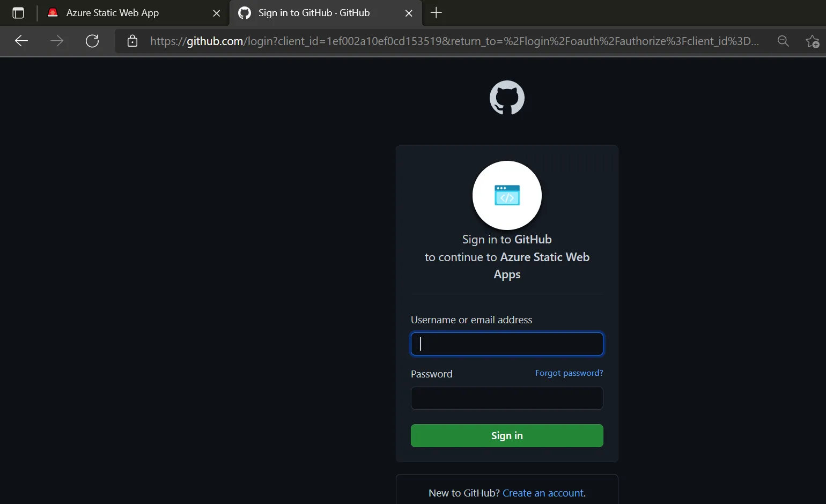Screen dimensions: 826x504
Task: Add this page to favorites
Action: coord(812,41)
